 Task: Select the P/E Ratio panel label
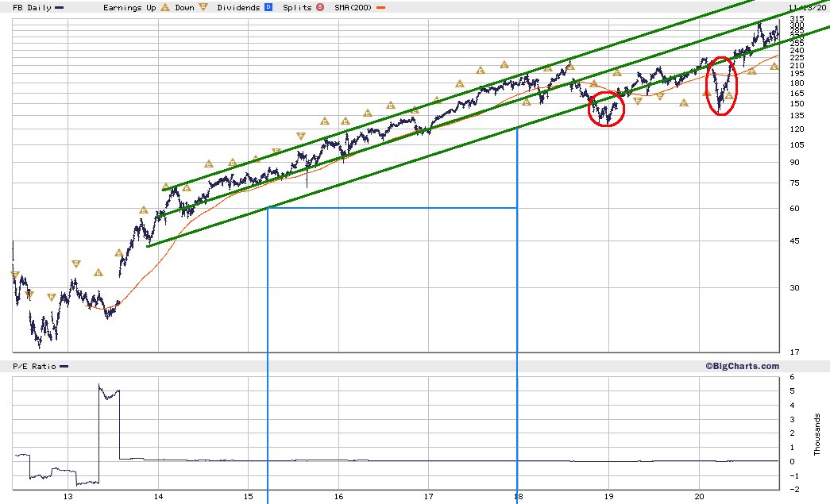click(34, 367)
